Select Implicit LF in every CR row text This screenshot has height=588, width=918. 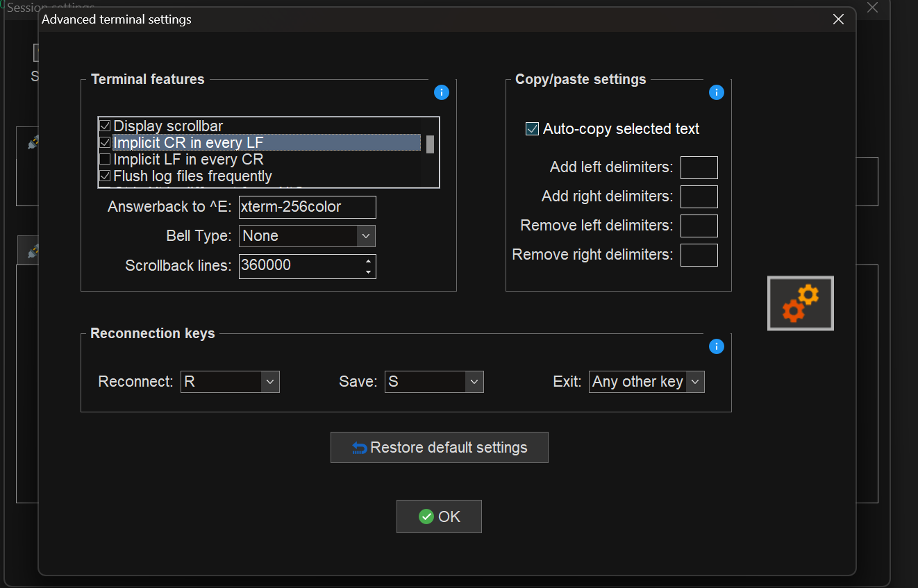(189, 160)
